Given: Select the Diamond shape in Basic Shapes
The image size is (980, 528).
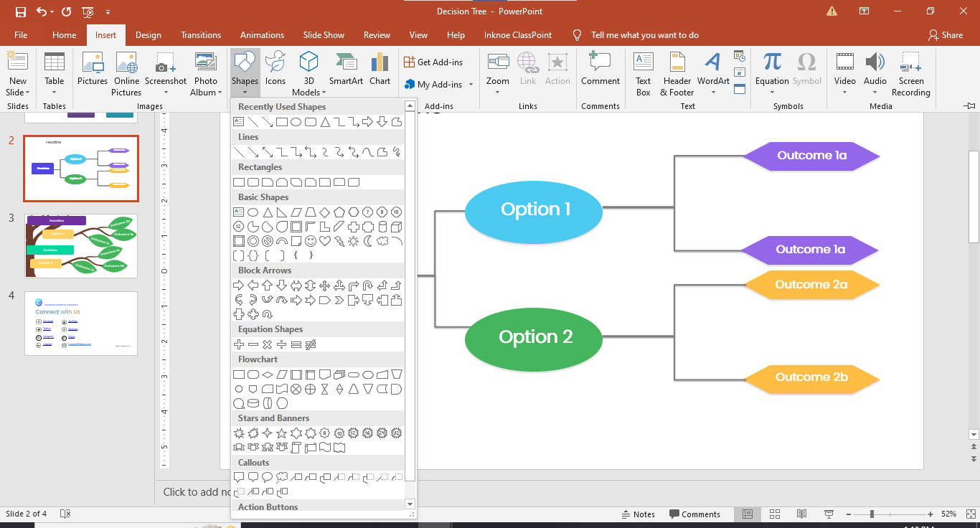Looking at the screenshot, I should pyautogui.click(x=325, y=212).
